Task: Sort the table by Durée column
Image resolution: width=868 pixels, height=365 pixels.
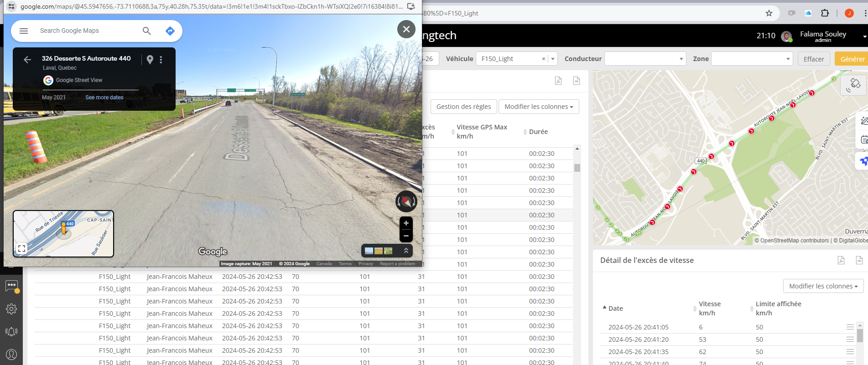Action: pyautogui.click(x=538, y=132)
